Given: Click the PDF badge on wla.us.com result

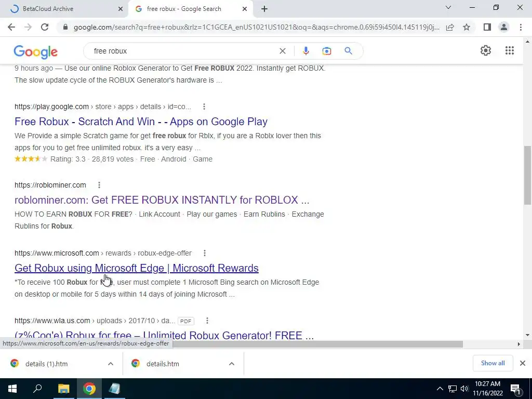Looking at the screenshot, I should tap(185, 321).
